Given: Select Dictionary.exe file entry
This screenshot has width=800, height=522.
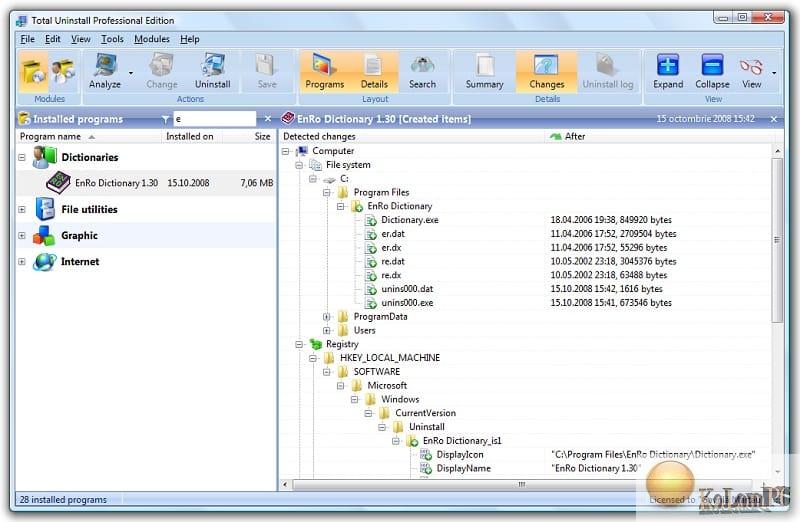Looking at the screenshot, I should (410, 220).
